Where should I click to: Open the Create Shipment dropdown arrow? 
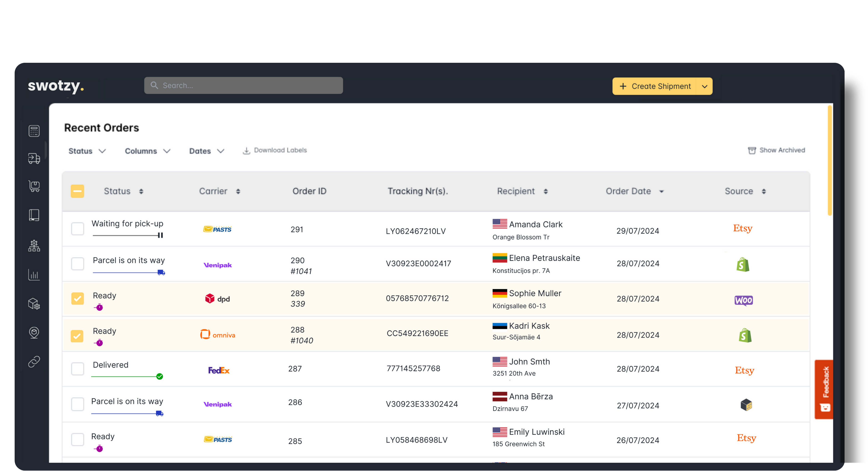pos(705,87)
